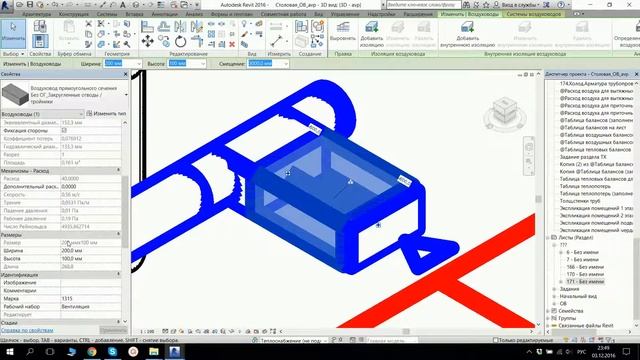Click the Ширина 200,0 мм property field
640x360 pixels.
tap(91, 251)
